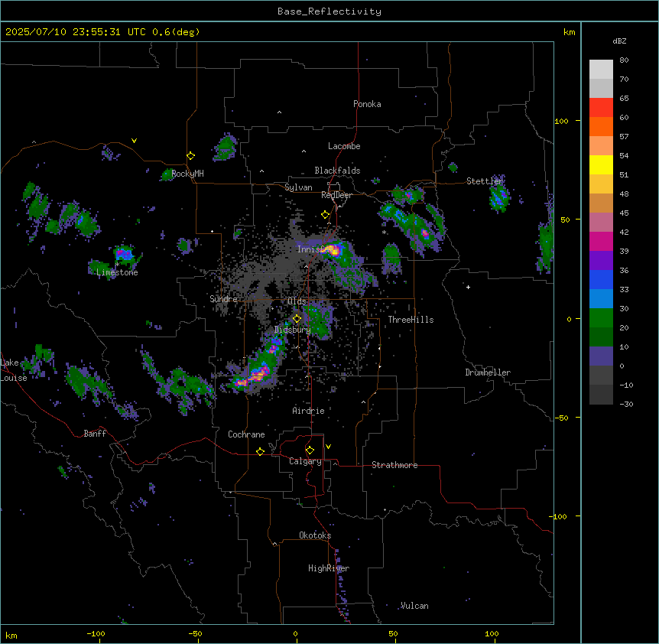Image resolution: width=659 pixels, height=644 pixels.
Task: Click the Drumheller town label
Action: click(x=488, y=372)
